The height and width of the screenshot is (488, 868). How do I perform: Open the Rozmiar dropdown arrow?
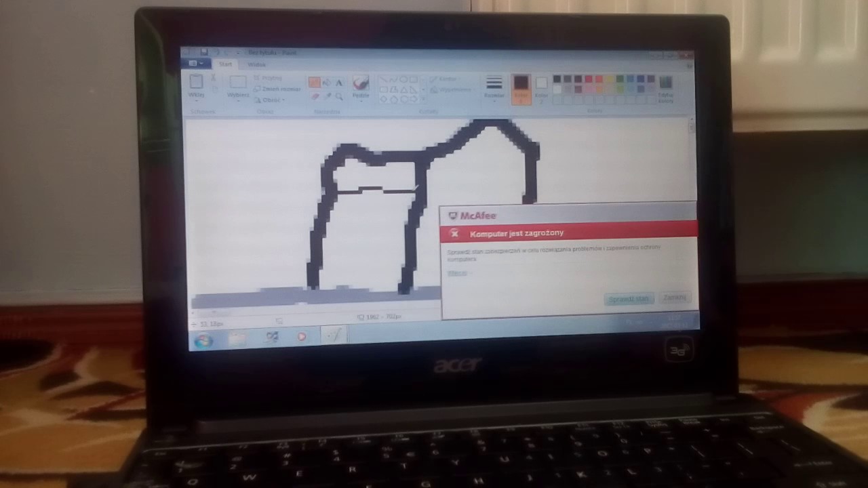pyautogui.click(x=494, y=102)
